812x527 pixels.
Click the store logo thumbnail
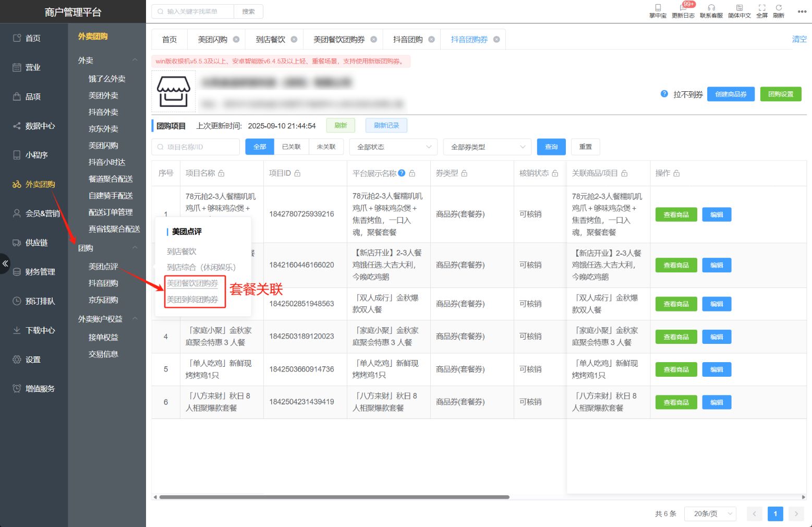tap(174, 91)
